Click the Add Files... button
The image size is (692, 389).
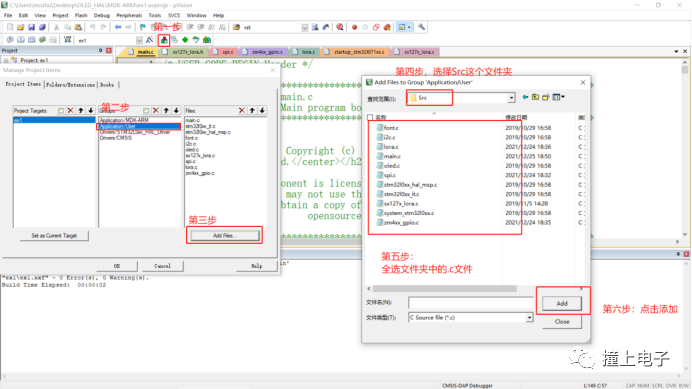click(x=225, y=236)
